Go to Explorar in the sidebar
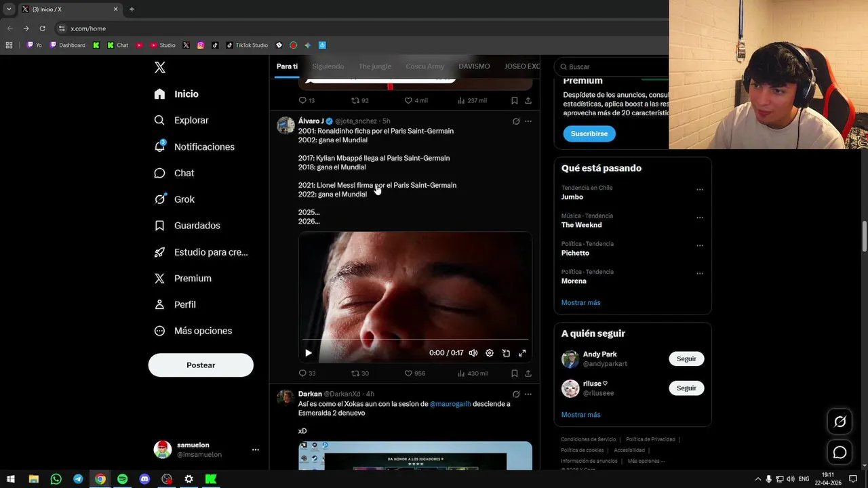This screenshot has width=868, height=488. coord(181,120)
